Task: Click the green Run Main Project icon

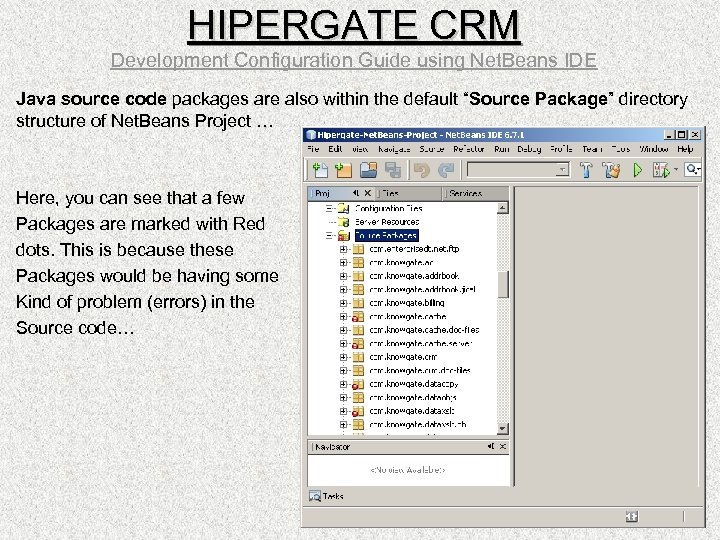Action: pos(638,170)
